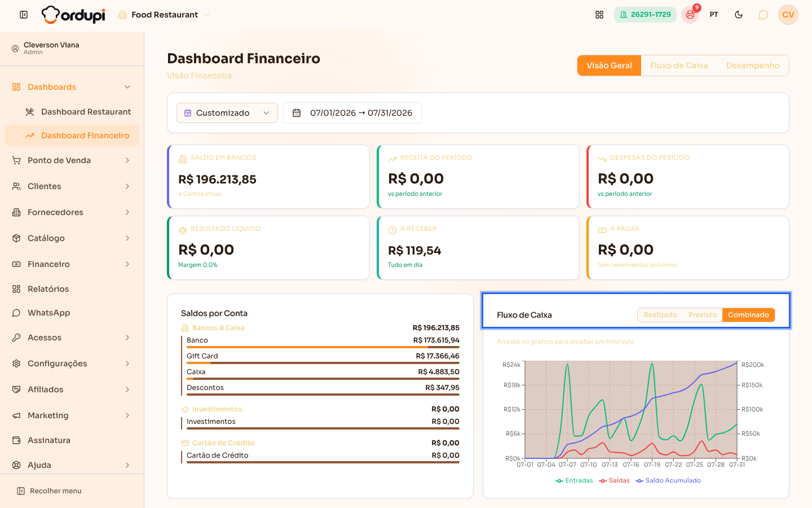The height and width of the screenshot is (508, 812).
Task: Open the apps grid icon in header
Action: (599, 15)
